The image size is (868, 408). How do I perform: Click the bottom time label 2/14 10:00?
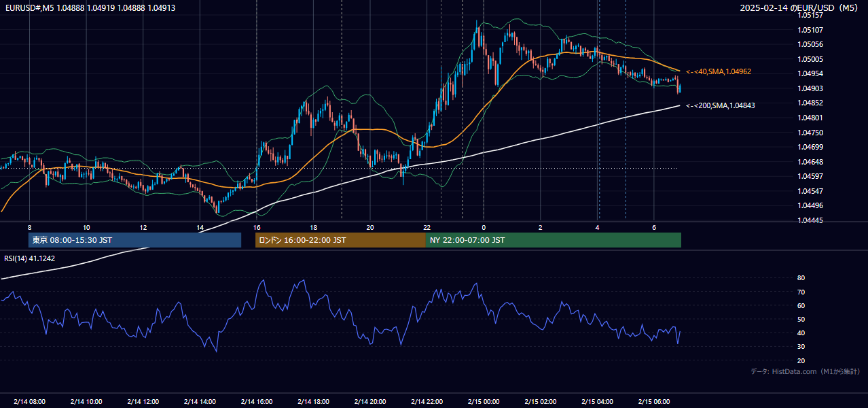[86, 401]
